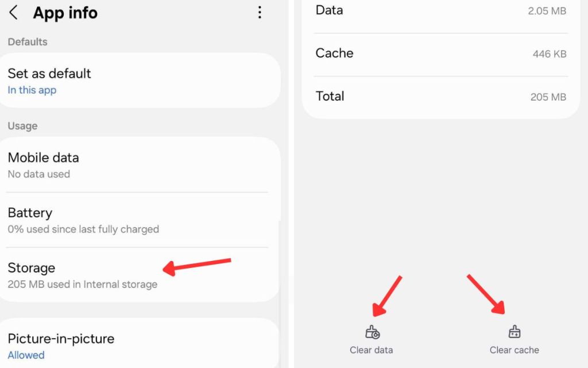This screenshot has height=368, width=588.
Task: Tap the '205 MB used in Internal storage' subtitle
Action: point(82,285)
